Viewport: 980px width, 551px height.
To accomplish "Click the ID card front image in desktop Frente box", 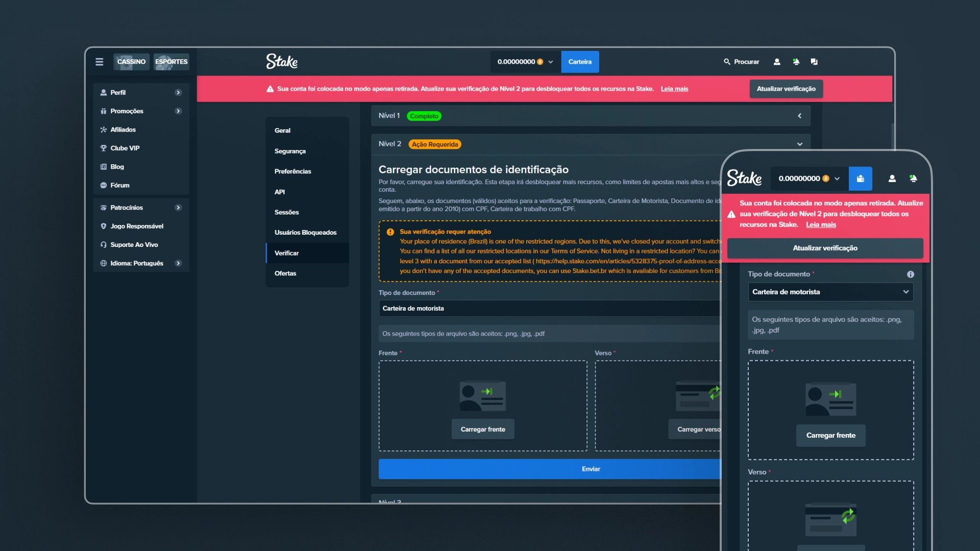I will tap(483, 396).
